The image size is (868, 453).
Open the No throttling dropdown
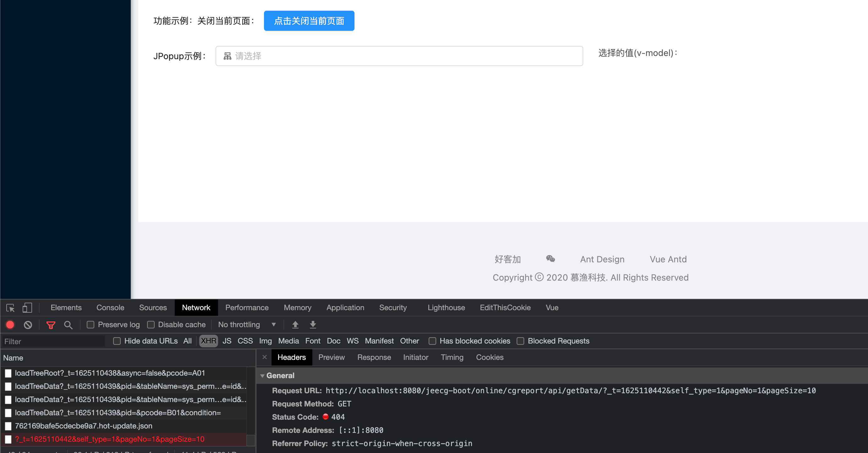click(x=247, y=324)
